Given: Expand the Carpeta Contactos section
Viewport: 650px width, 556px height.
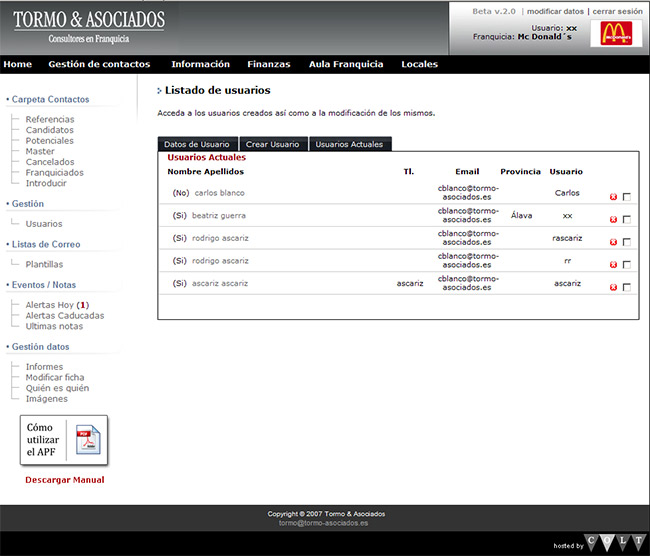Looking at the screenshot, I should [50, 100].
